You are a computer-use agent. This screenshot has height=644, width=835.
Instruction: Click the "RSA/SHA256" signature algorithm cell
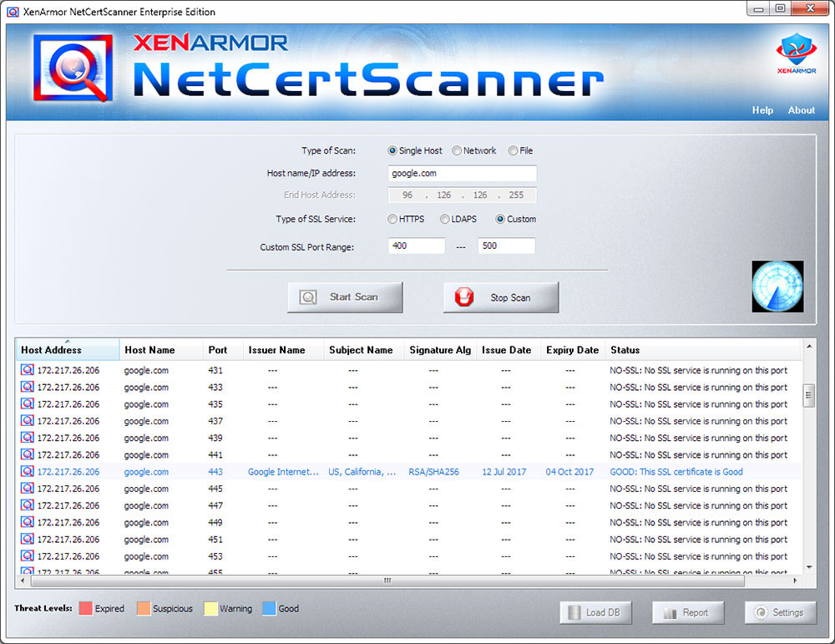(x=433, y=472)
